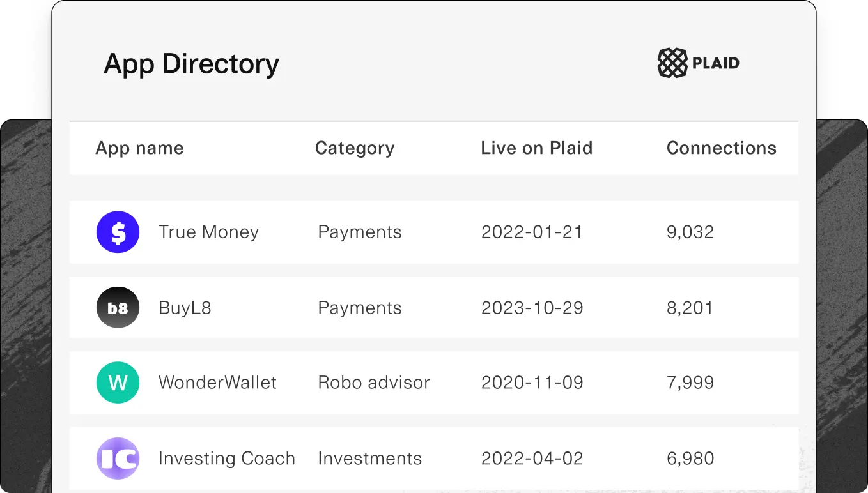Click the WonderWallet green W icon
The image size is (868, 493).
(x=118, y=383)
